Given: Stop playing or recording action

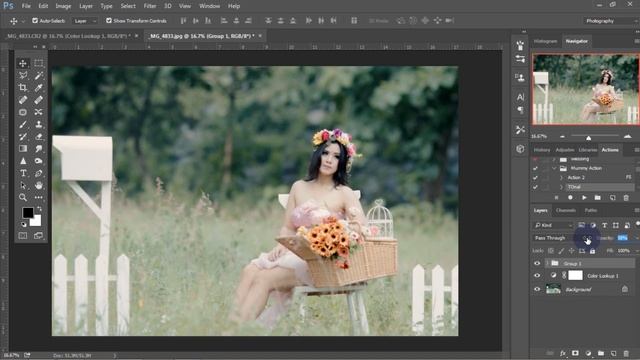Looking at the screenshot, I should tap(556, 198).
